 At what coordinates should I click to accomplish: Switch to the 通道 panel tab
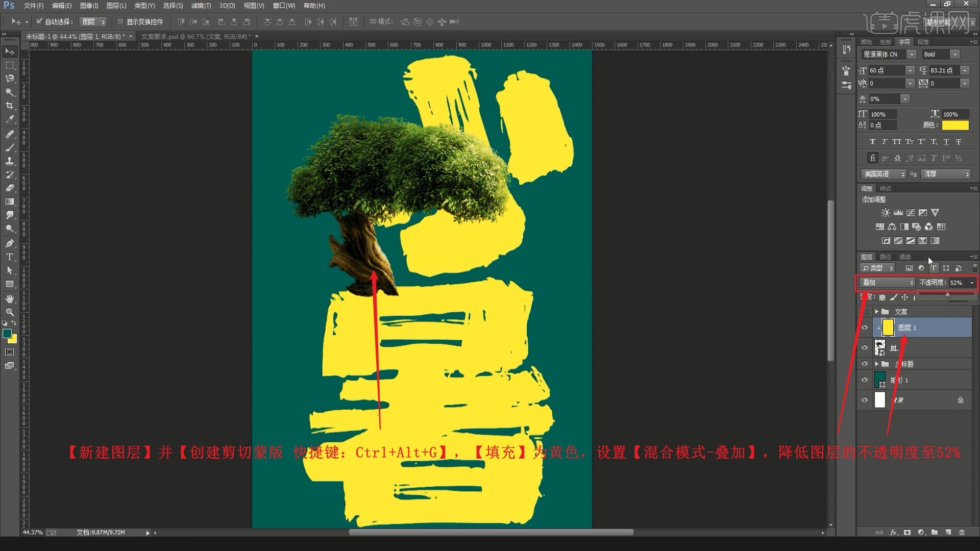click(905, 257)
